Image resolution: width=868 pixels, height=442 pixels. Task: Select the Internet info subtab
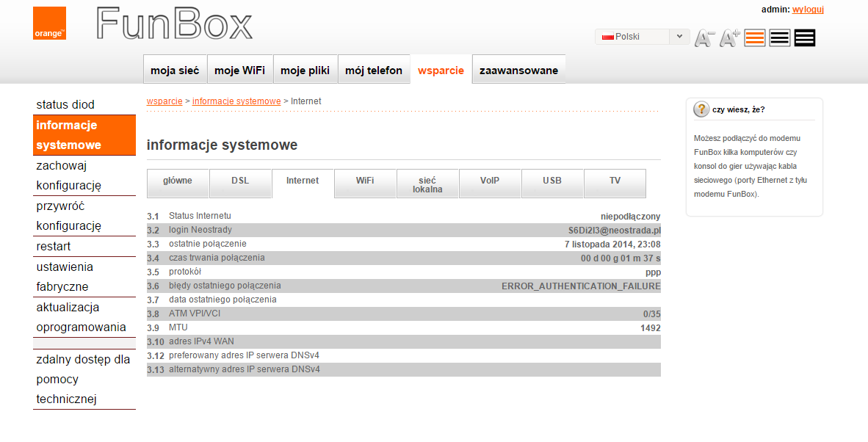coord(303,183)
